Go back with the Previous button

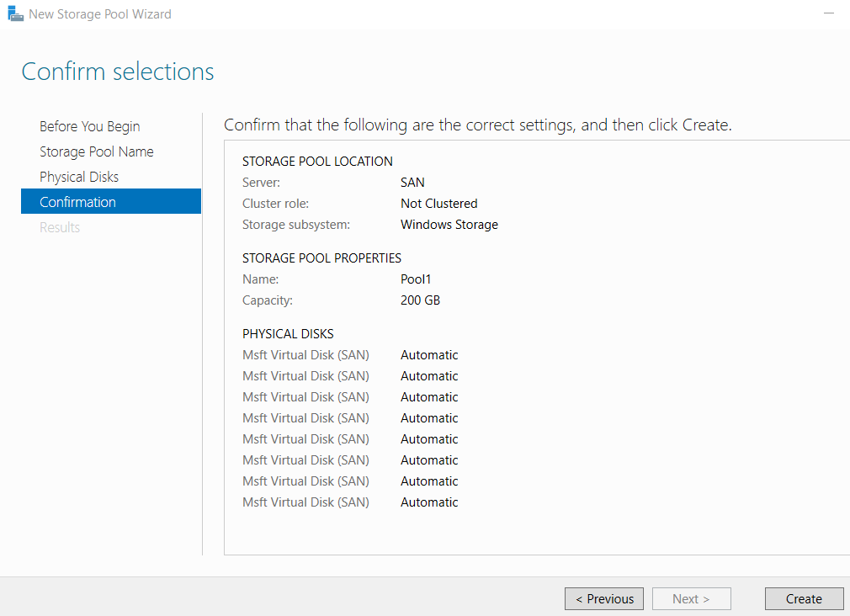(x=604, y=598)
